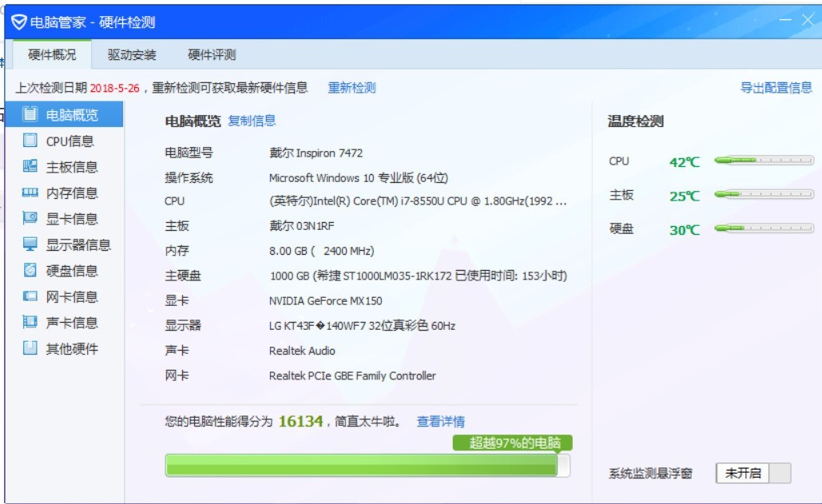
Task: Close the 硬件检测 window
Action: (808, 20)
